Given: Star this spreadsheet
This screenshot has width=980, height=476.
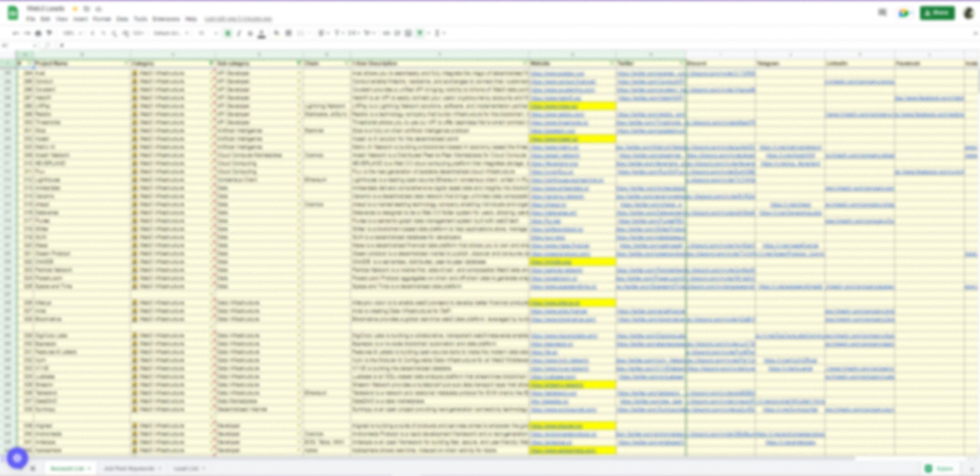Looking at the screenshot, I should (x=75, y=9).
